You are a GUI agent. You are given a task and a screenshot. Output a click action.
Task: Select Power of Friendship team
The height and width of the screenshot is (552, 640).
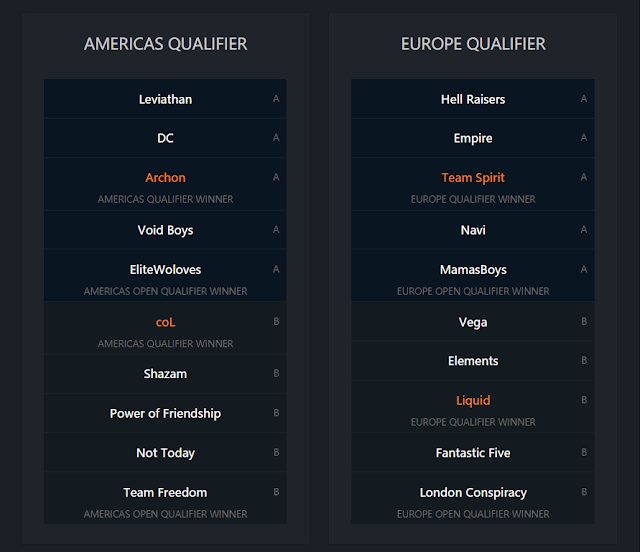(165, 413)
